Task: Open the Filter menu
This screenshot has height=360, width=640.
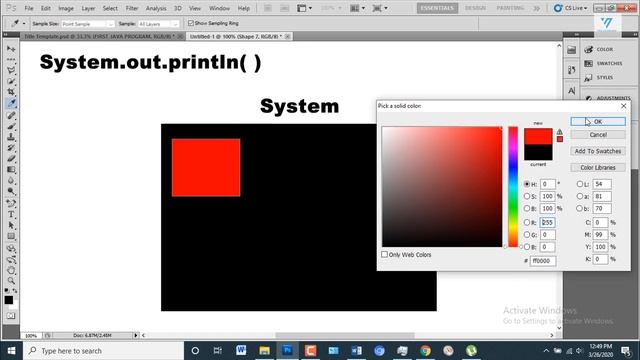Action: [131, 8]
